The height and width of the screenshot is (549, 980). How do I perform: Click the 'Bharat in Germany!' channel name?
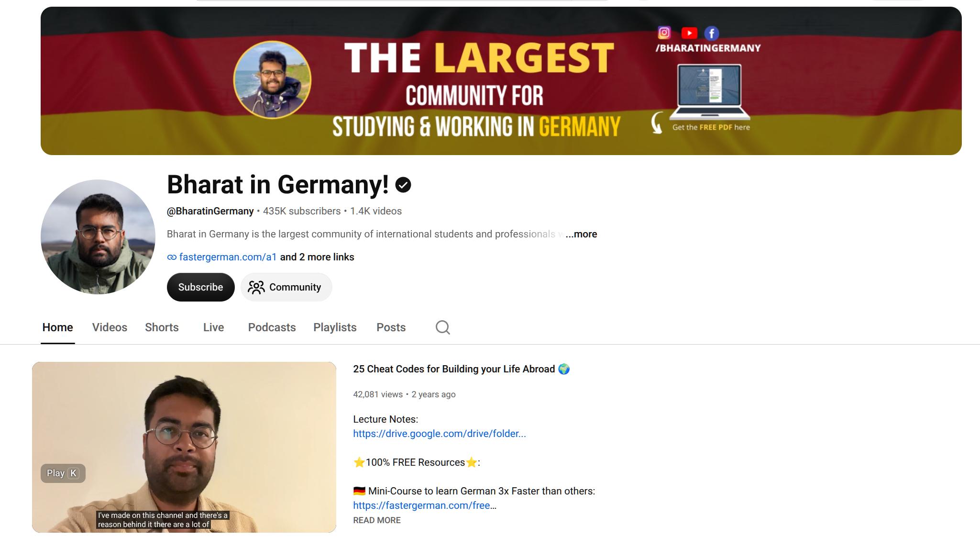(x=277, y=184)
